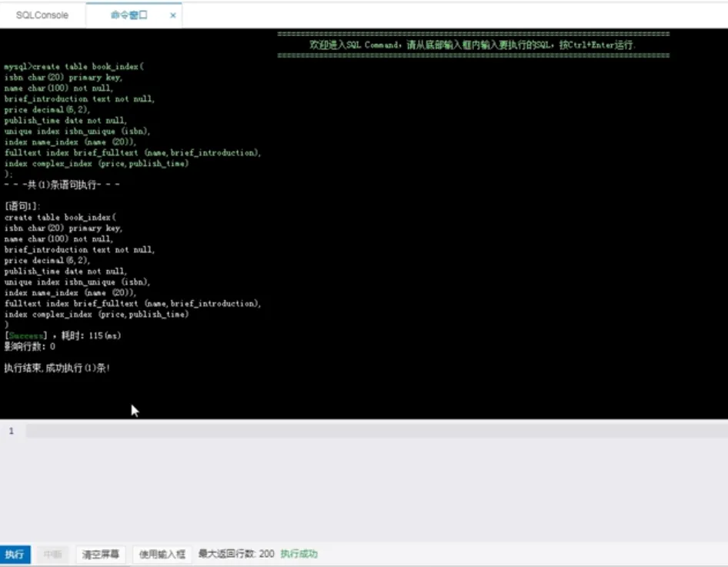Activate the 命令窗口 tab
Screen dimensions: 728x567
coord(127,15)
